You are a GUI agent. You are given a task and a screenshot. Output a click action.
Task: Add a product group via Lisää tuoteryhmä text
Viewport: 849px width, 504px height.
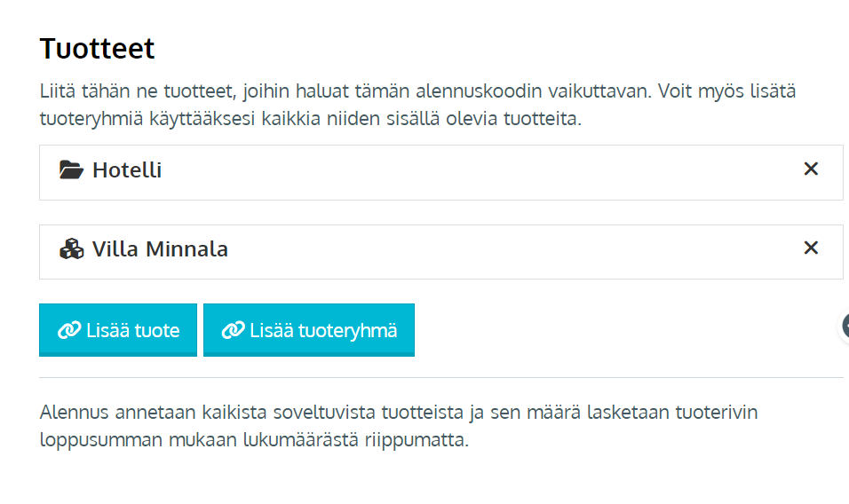tap(323, 330)
